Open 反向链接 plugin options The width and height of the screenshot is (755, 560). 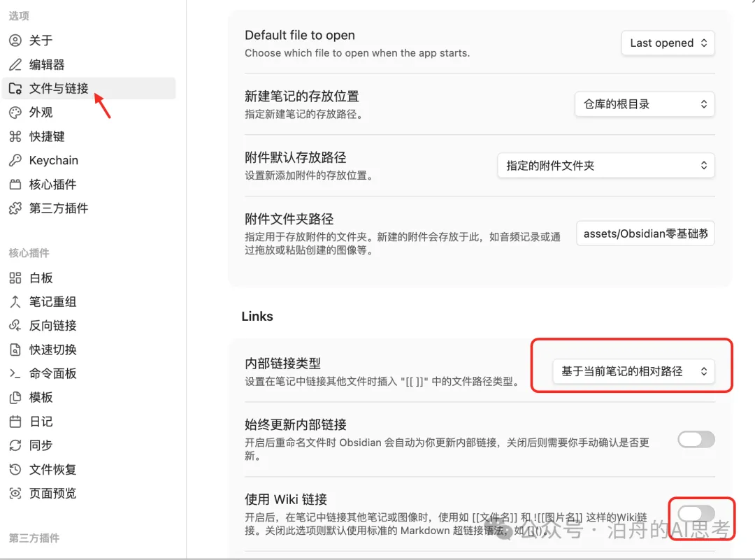[89, 326]
